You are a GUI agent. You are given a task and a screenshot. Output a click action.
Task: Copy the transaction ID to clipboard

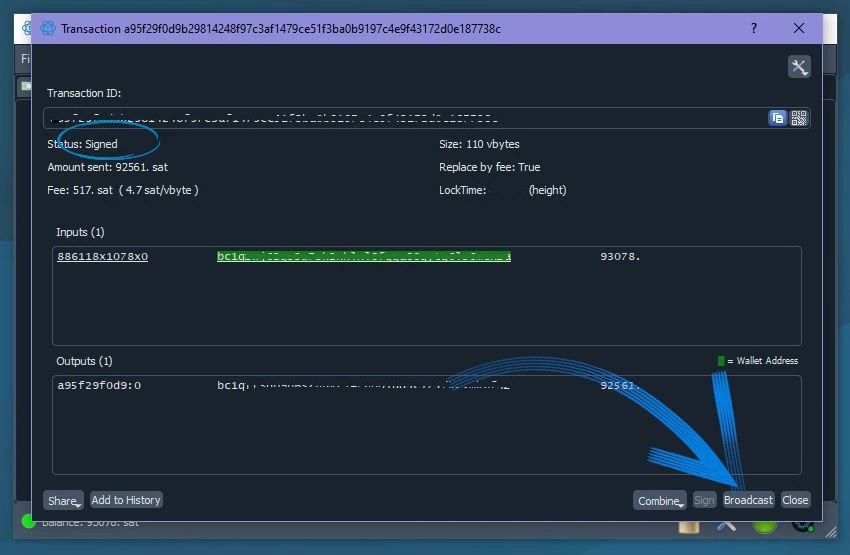pos(777,118)
